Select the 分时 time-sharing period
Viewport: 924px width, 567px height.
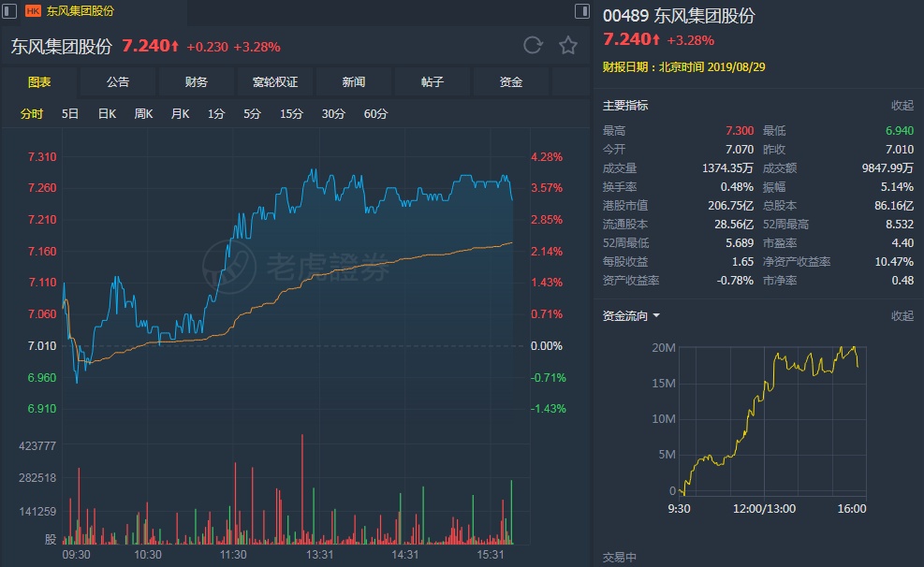click(x=32, y=113)
